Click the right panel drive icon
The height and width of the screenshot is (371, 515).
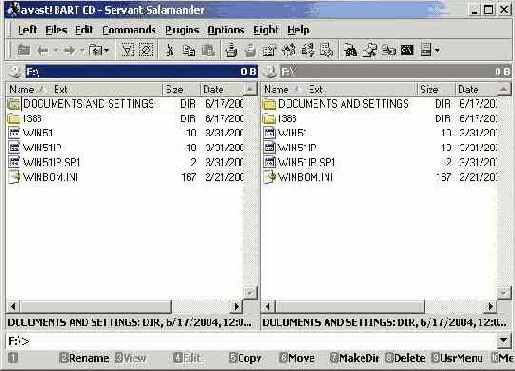[x=271, y=72]
